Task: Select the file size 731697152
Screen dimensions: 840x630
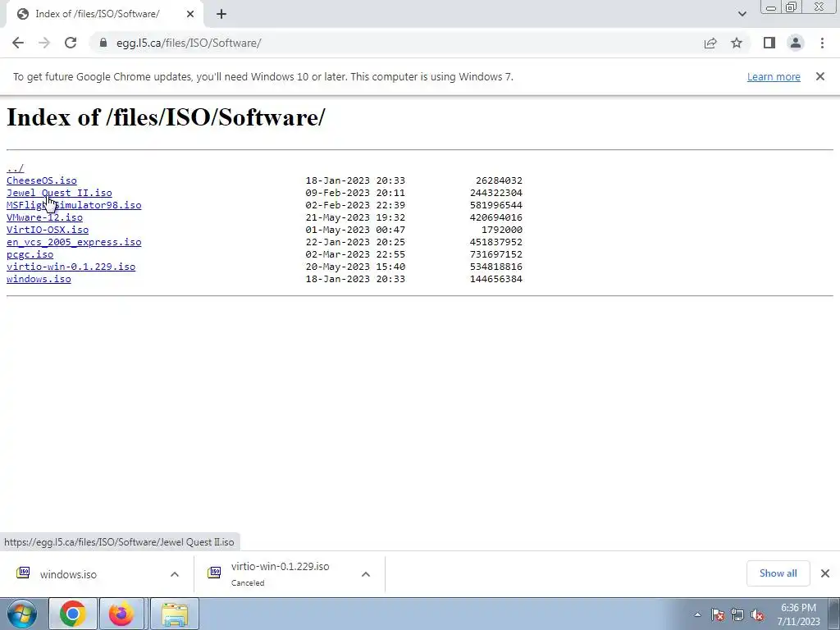Action: click(496, 254)
